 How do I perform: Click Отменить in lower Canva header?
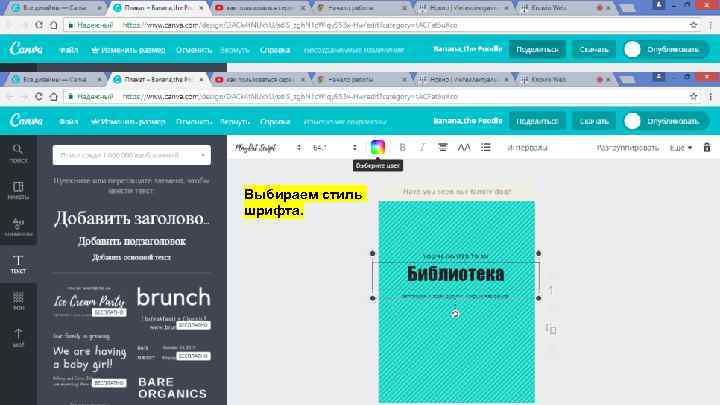coord(194,122)
